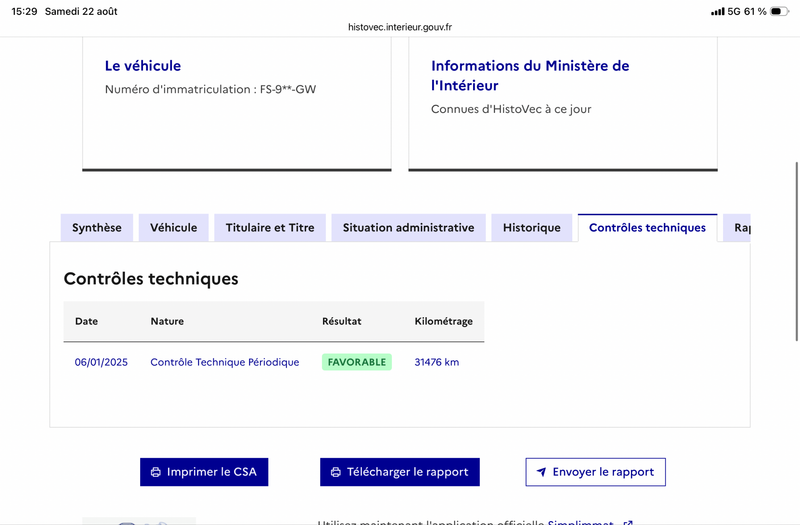Click the Kilométrage column header
Screen dimensions: 800x525
(444, 321)
